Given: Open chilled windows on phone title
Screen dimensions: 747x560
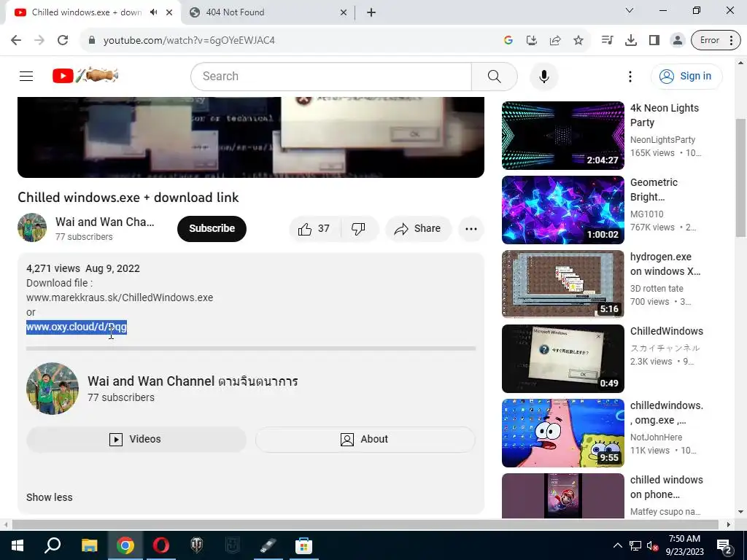Looking at the screenshot, I should [667, 487].
